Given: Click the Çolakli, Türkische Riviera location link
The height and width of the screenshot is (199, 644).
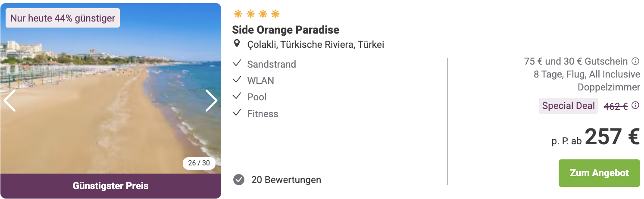Looking at the screenshot, I should point(316,44).
